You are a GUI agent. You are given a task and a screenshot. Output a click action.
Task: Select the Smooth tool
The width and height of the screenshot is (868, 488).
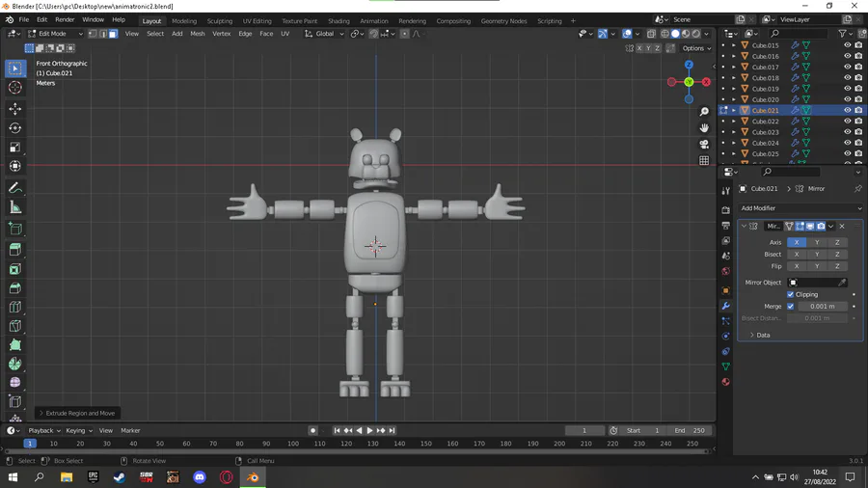[x=14, y=383]
